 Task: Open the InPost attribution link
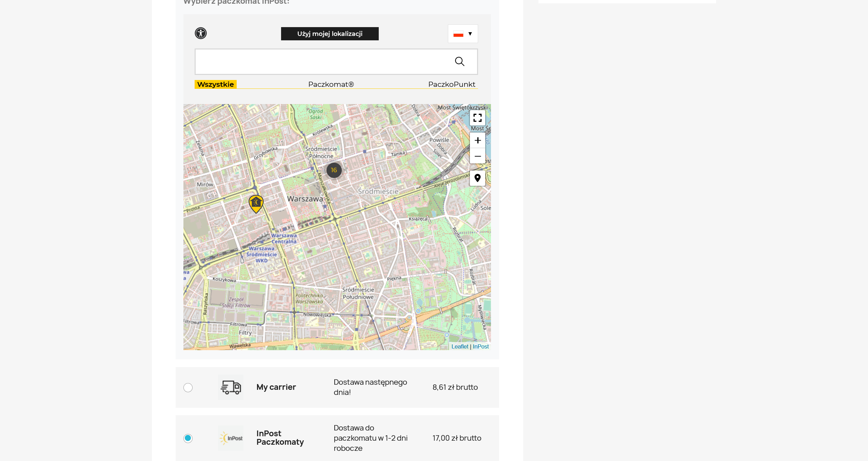[480, 346]
